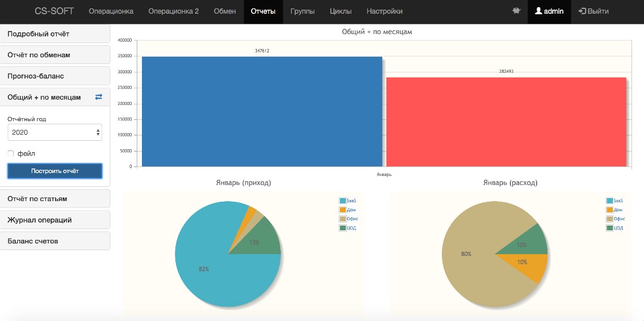Expand the Подробный отчёт panel

(x=55, y=33)
